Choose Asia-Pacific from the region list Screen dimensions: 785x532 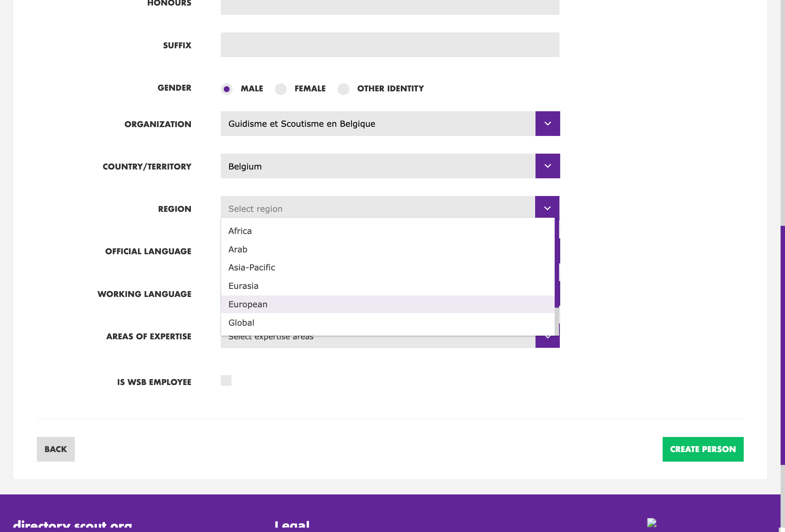point(388,267)
